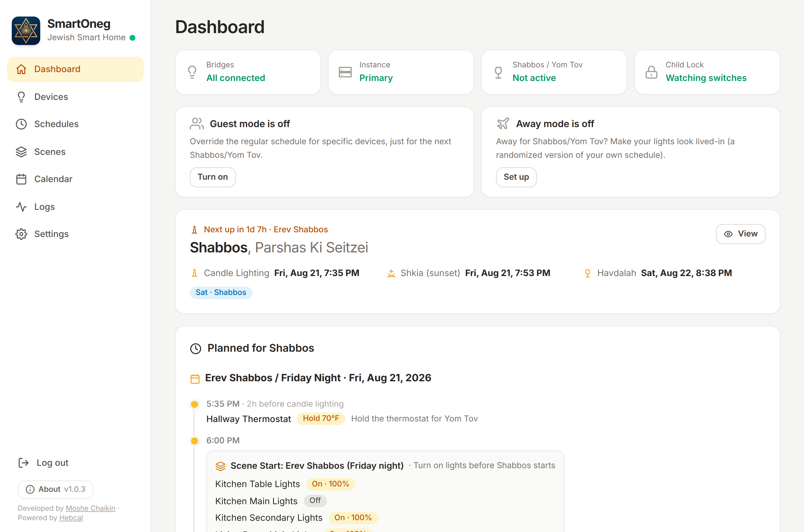Viewport: 804px width, 532px height.
Task: Open the Dashboard menu item
Action: [x=75, y=69]
